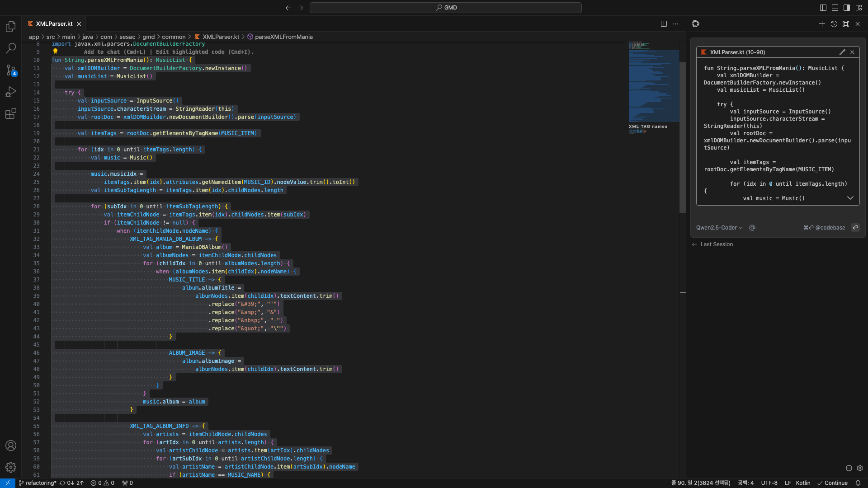Viewport: 868px width, 488px height.
Task: Open the Extensions view
Action: click(11, 113)
